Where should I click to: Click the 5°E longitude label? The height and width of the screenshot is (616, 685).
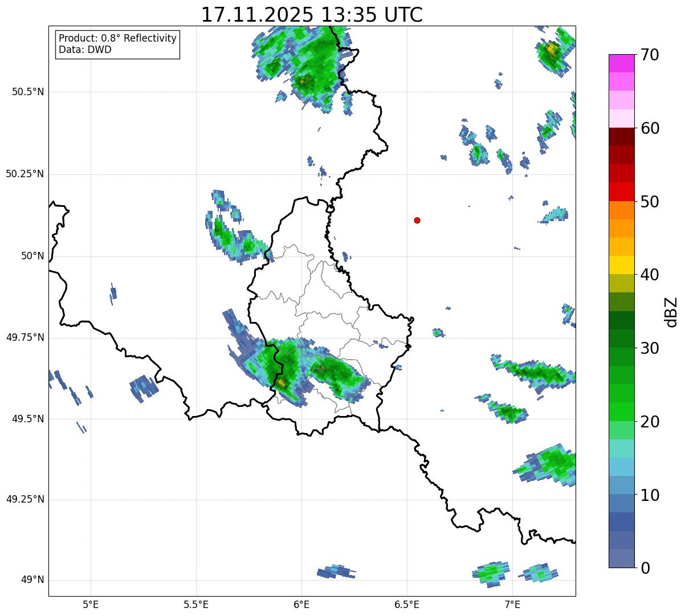(x=91, y=604)
